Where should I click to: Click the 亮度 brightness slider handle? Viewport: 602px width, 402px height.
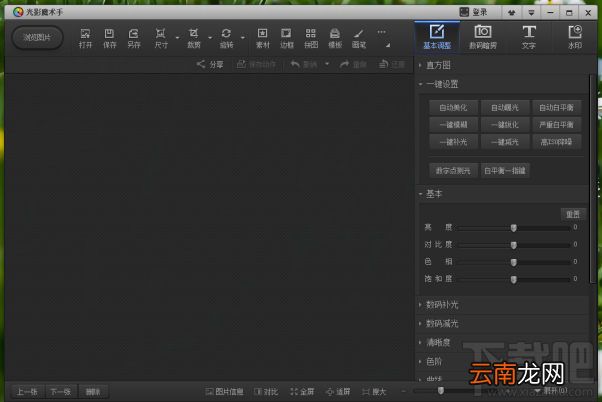pyautogui.click(x=514, y=228)
